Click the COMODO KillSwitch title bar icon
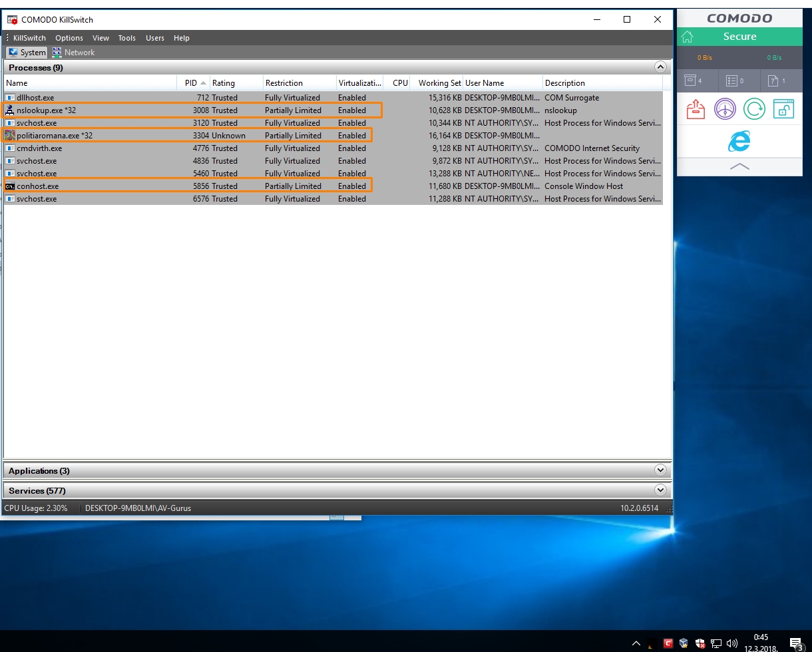Image resolution: width=812 pixels, height=652 pixels. [x=12, y=20]
